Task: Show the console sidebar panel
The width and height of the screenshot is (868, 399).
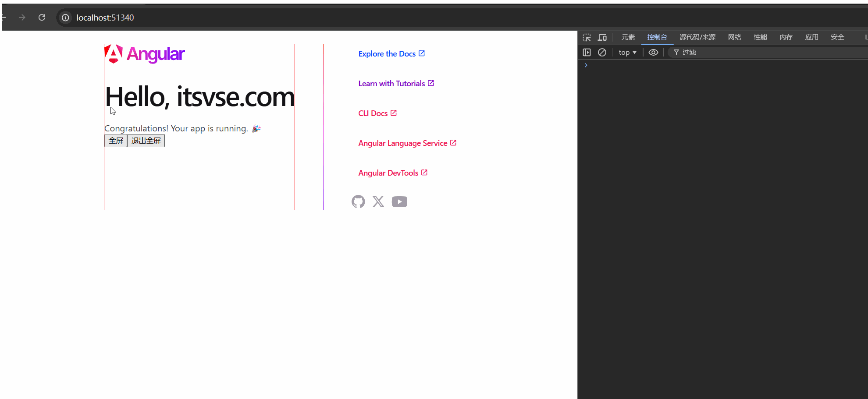Action: click(587, 53)
